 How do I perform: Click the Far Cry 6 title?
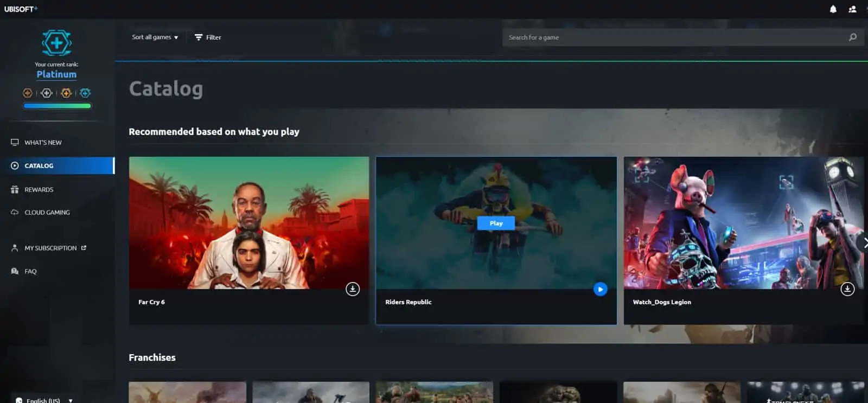(151, 302)
